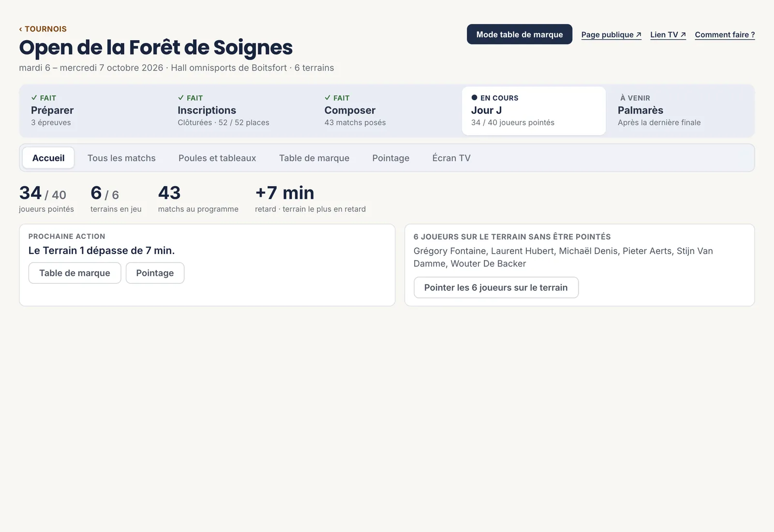Click the 34 / 40 joueurs pointés stat

tap(46, 199)
